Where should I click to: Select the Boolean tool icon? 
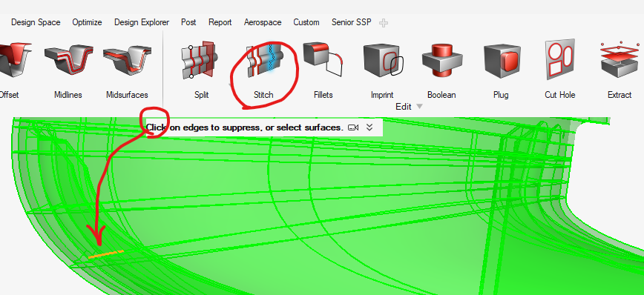click(442, 61)
